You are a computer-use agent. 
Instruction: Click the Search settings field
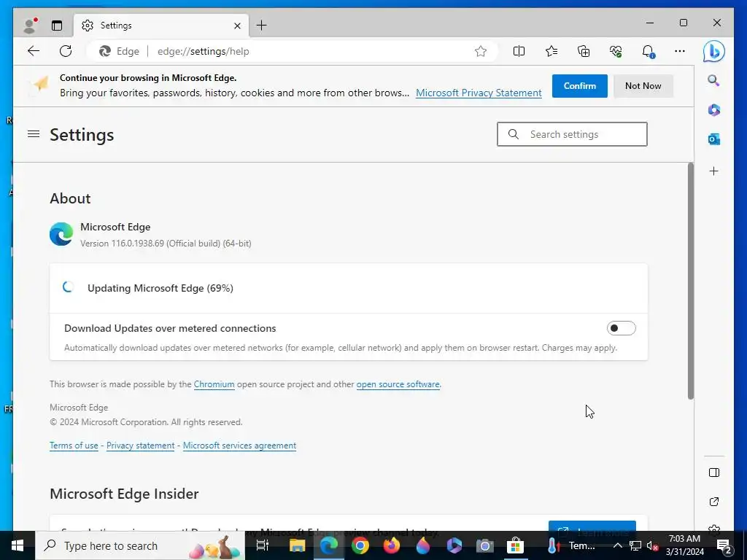[572, 134]
